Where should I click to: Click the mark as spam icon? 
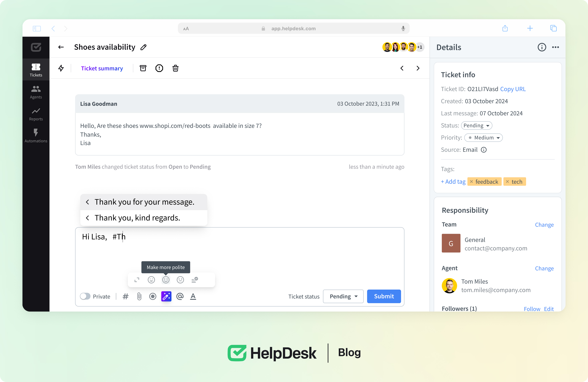(159, 68)
